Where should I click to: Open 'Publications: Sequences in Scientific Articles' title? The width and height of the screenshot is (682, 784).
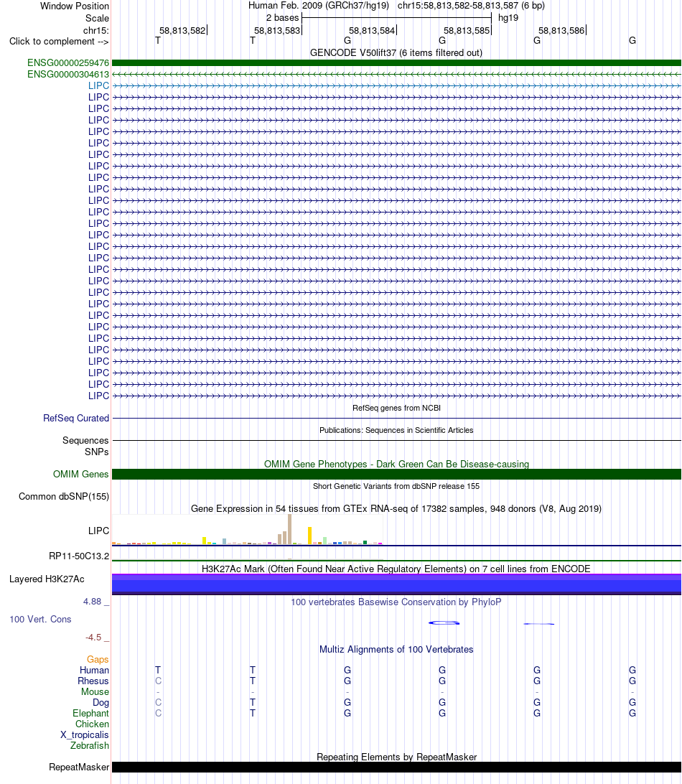396,430
